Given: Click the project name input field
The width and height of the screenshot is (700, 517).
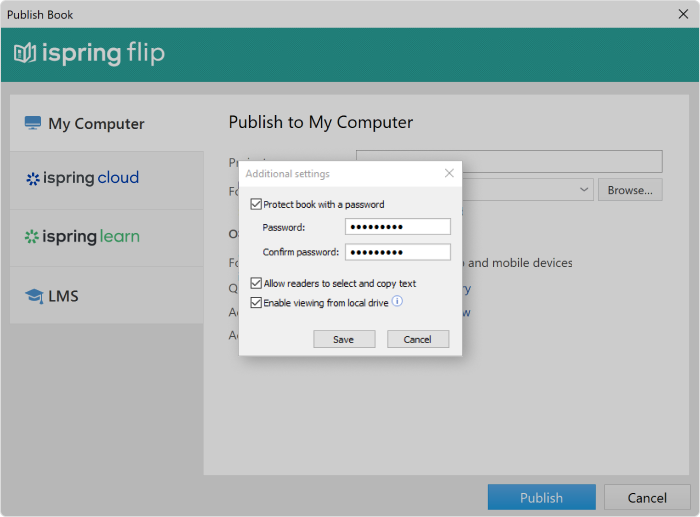Looking at the screenshot, I should [509, 161].
